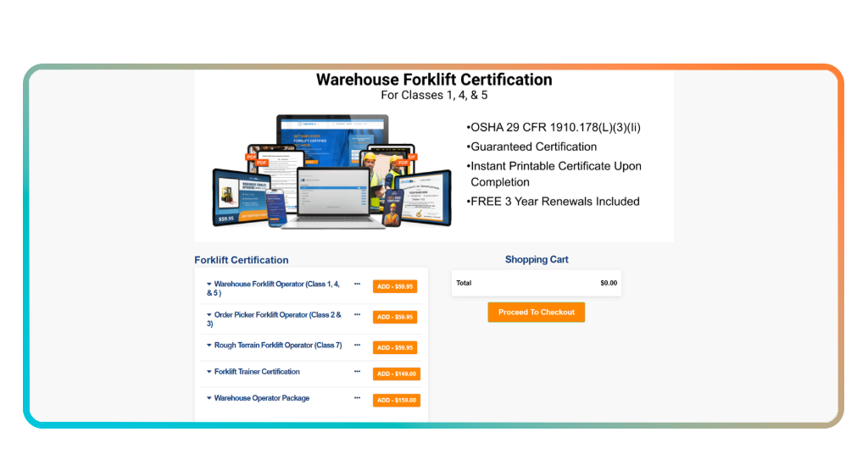Expand Forklift Trainer Certification arrow

(209, 372)
